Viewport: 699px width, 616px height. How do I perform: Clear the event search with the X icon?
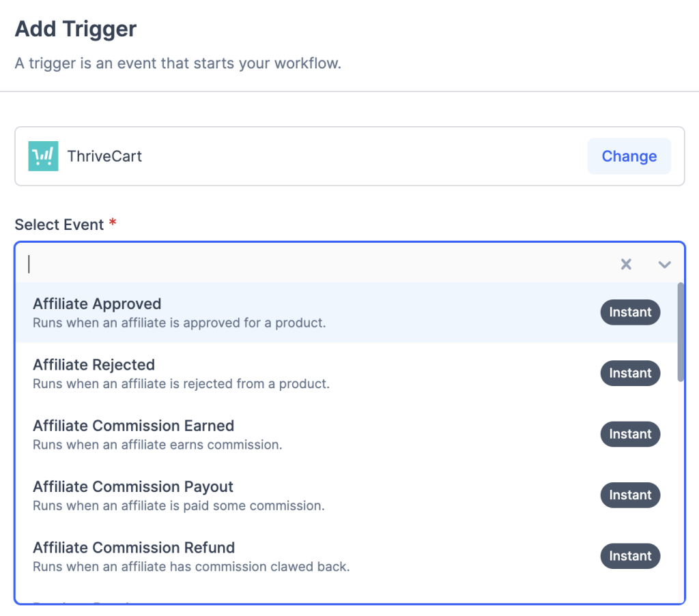[626, 264]
